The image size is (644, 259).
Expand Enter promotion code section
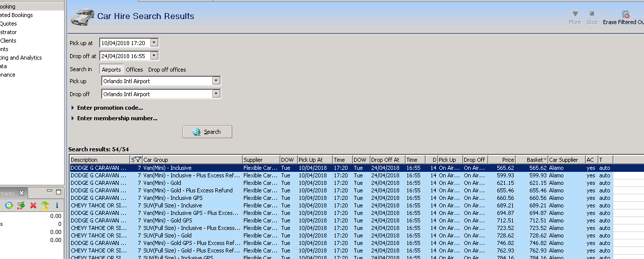(x=107, y=108)
